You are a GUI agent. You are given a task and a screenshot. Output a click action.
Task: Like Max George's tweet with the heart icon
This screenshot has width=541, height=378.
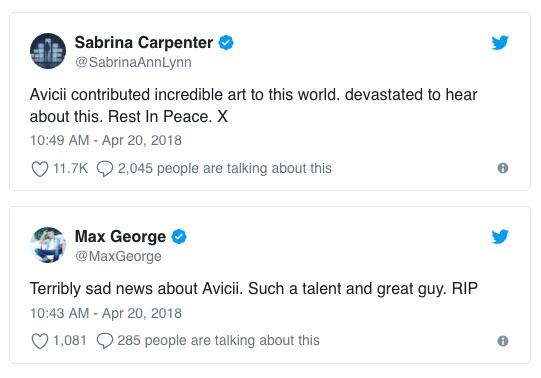pyautogui.click(x=40, y=341)
